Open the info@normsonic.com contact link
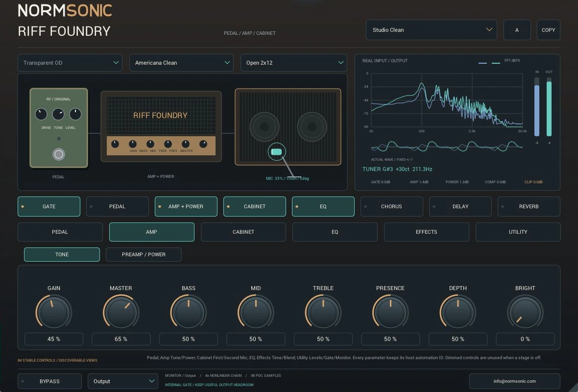The width and height of the screenshot is (578, 392). tap(515, 381)
